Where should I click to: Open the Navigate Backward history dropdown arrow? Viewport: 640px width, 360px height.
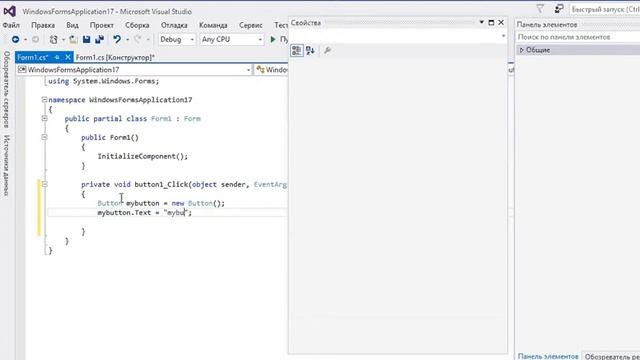(25, 40)
